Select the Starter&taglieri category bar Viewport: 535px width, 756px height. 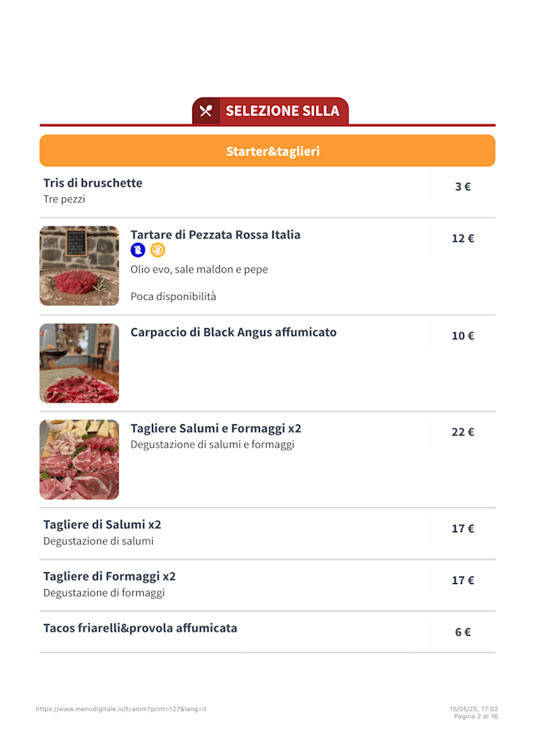[x=267, y=151]
